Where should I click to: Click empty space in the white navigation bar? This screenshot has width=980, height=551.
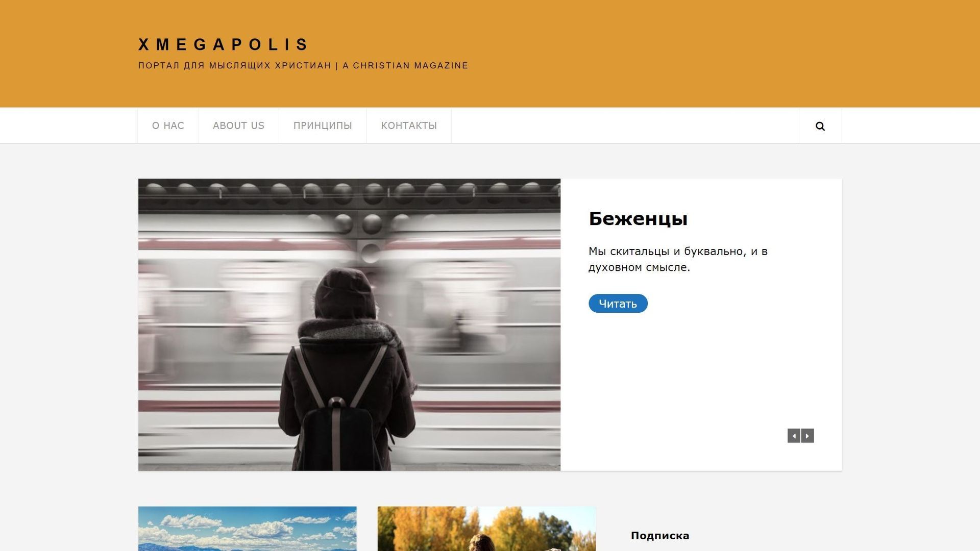(x=623, y=126)
